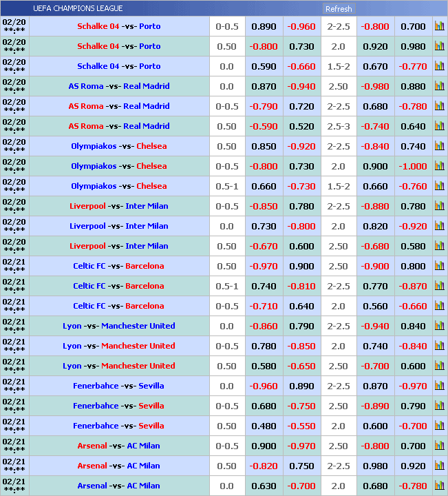Choose the -0.710 odds for Celtic FC vs Barcelona
Image resolution: width=448 pixels, height=496 pixels.
pos(264,307)
